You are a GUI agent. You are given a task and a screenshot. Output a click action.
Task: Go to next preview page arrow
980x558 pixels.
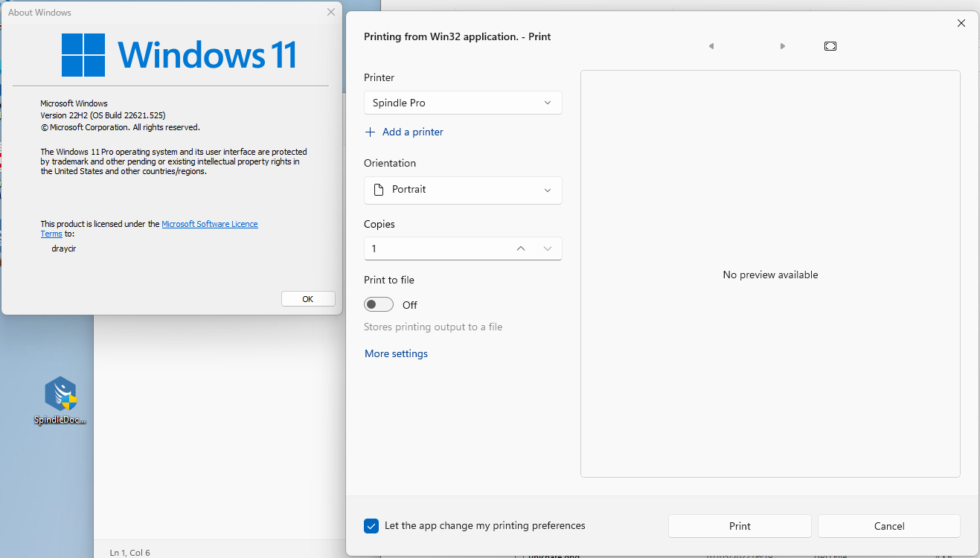(x=783, y=46)
